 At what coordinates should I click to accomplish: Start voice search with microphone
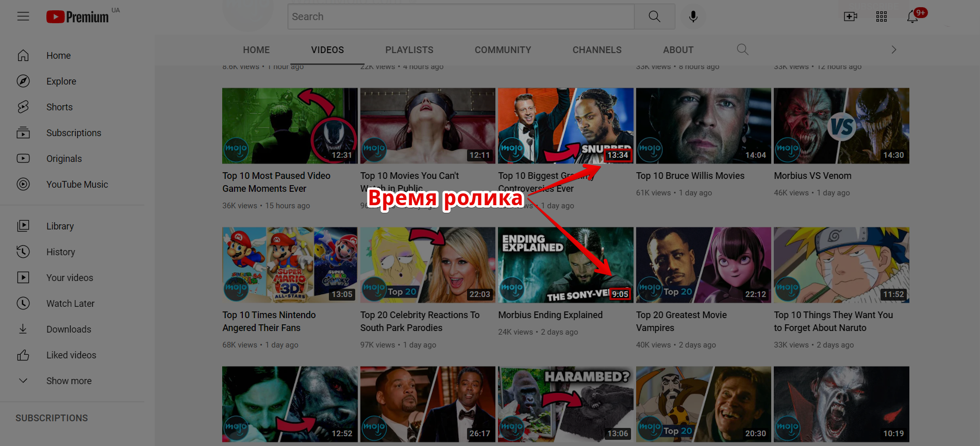click(693, 16)
